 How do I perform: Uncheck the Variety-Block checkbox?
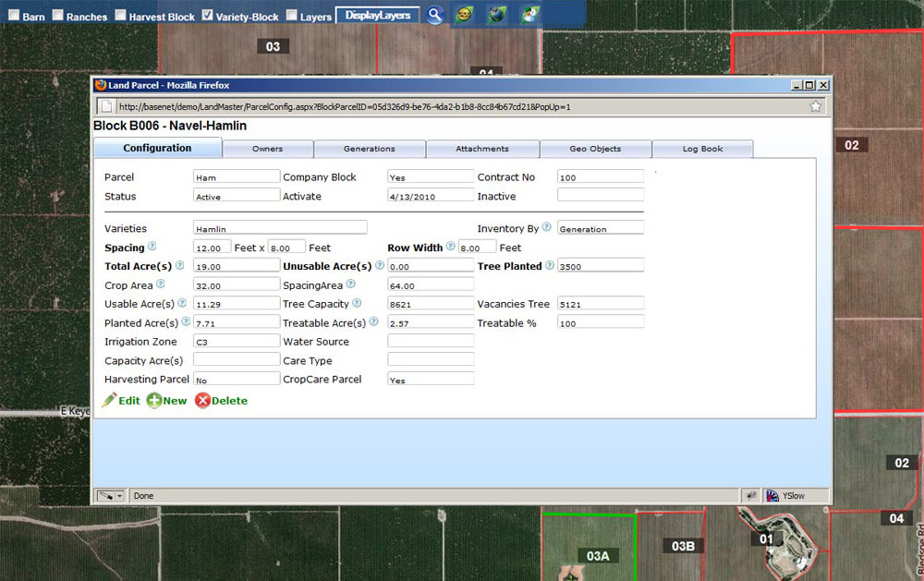click(x=207, y=15)
